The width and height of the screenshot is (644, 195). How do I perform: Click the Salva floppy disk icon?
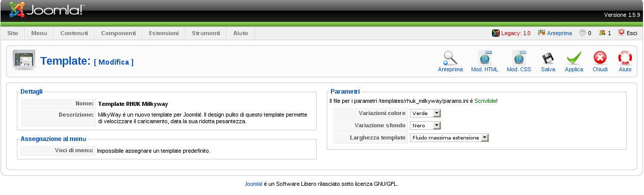(x=548, y=58)
